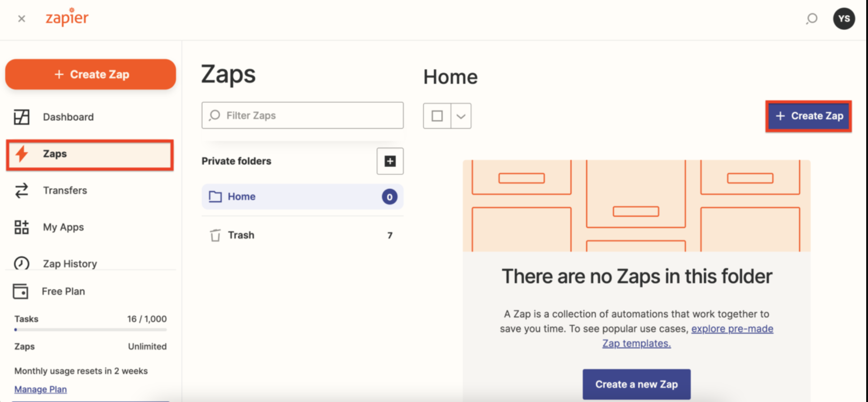This screenshot has height=402, width=868.
Task: Open Free Plan in the sidebar
Action: tap(63, 291)
